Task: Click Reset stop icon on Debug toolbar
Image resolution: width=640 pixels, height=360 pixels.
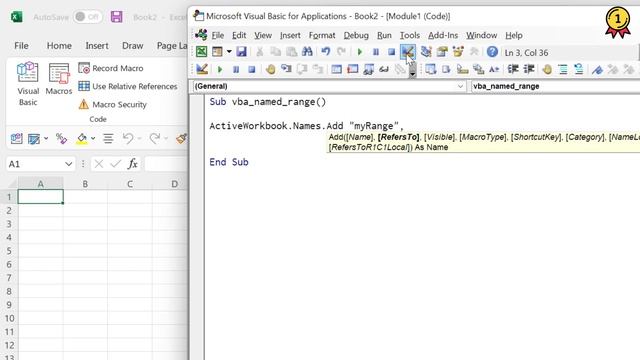Action: [252, 70]
